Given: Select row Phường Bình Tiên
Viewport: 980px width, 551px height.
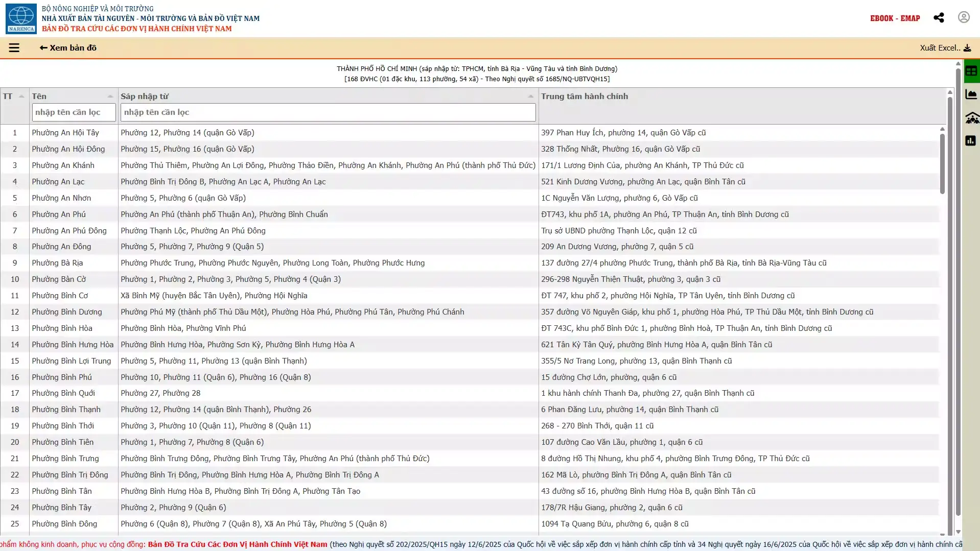Looking at the screenshot, I should [470, 442].
